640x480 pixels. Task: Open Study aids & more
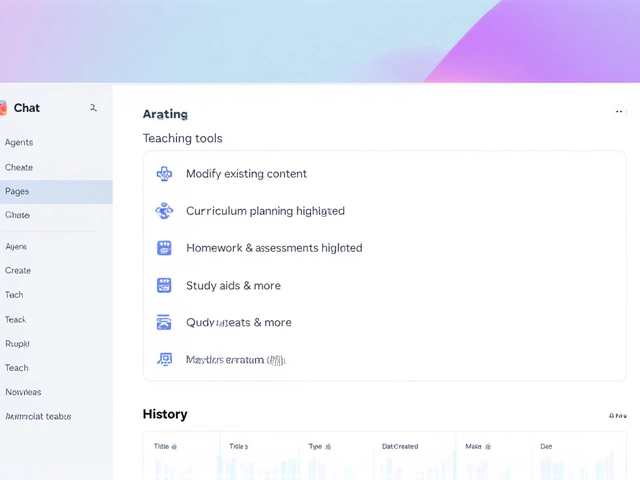[x=233, y=285]
